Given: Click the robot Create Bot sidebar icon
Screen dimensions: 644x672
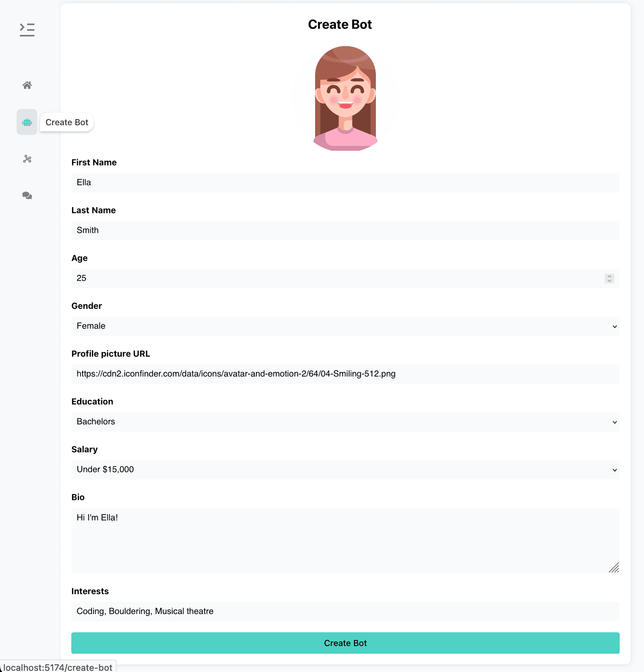Looking at the screenshot, I should (x=27, y=122).
